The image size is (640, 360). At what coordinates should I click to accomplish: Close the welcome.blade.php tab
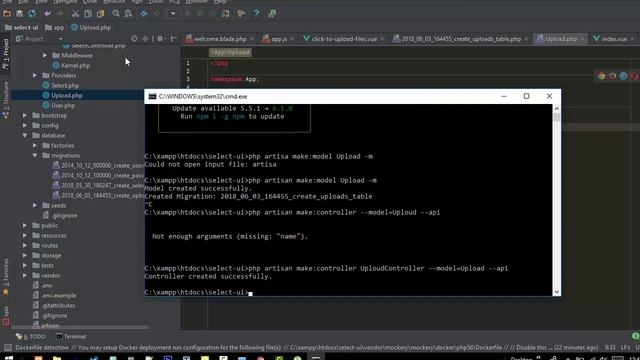pos(251,39)
